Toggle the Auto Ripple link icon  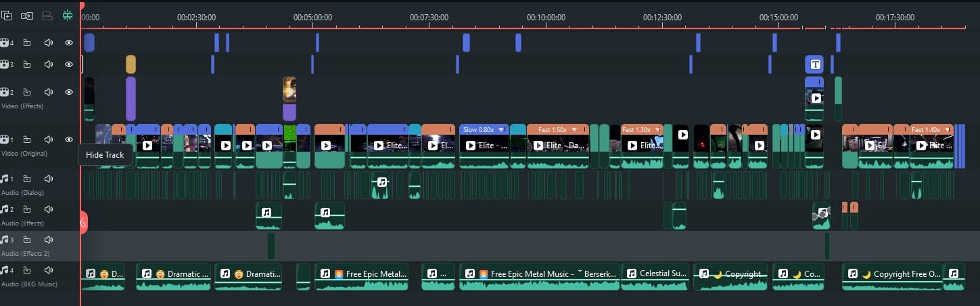[x=27, y=15]
